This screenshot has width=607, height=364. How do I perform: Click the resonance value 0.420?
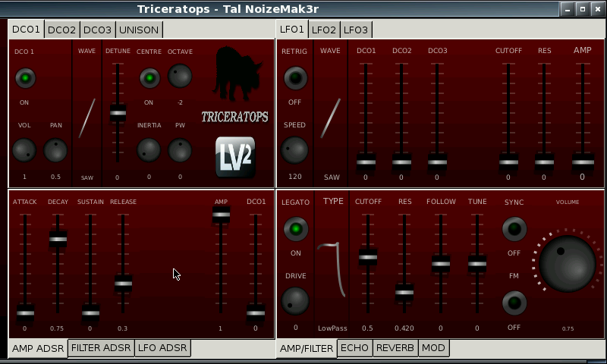[404, 328]
